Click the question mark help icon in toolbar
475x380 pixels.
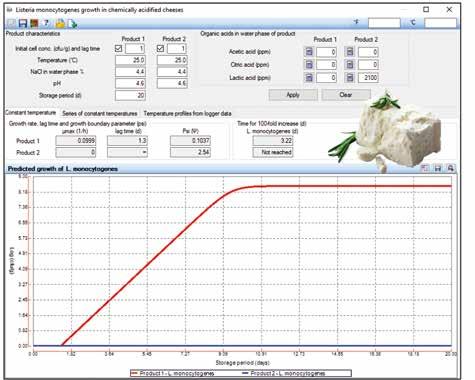coord(46,23)
